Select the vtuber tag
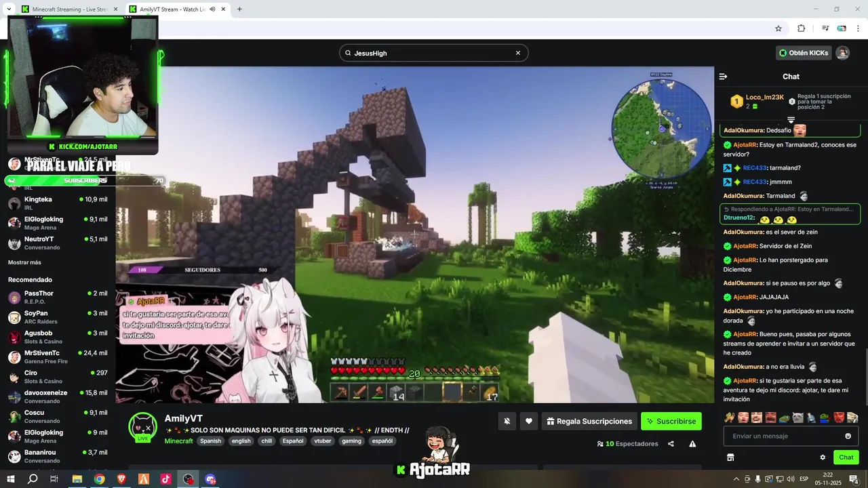 coord(323,441)
